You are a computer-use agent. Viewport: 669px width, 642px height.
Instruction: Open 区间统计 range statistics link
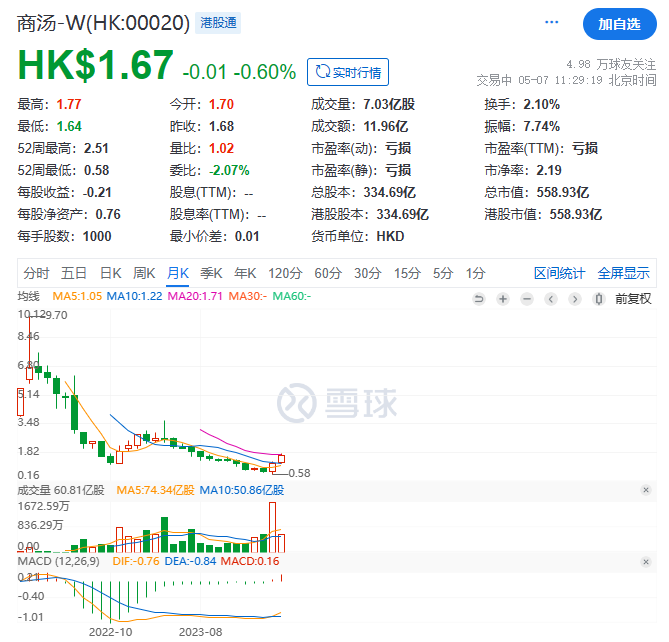tap(559, 273)
